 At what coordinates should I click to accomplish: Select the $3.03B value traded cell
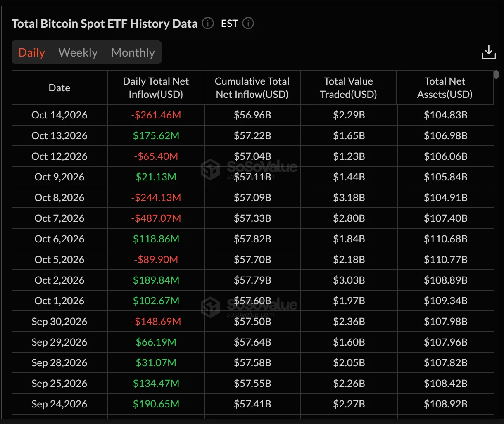point(349,280)
